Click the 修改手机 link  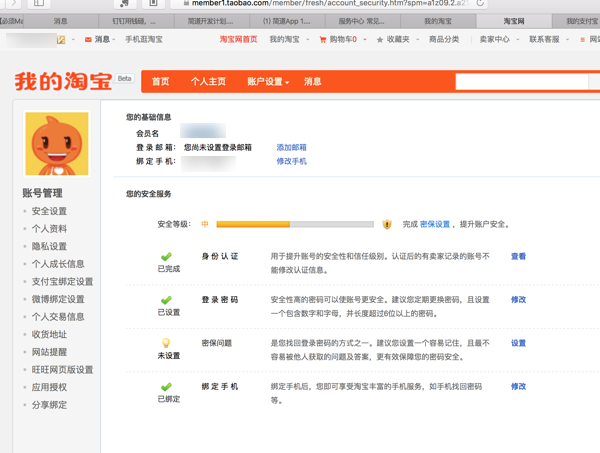coord(292,161)
